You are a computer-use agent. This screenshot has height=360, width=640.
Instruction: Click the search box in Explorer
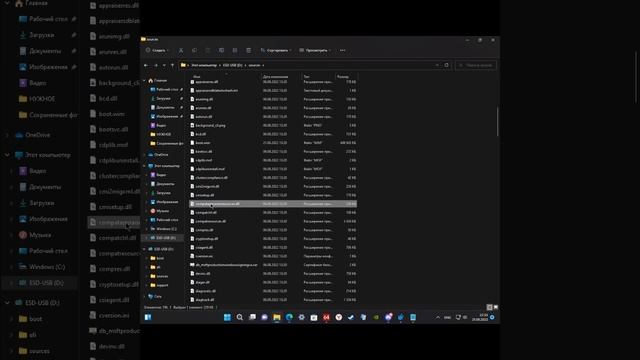pyautogui.click(x=476, y=65)
